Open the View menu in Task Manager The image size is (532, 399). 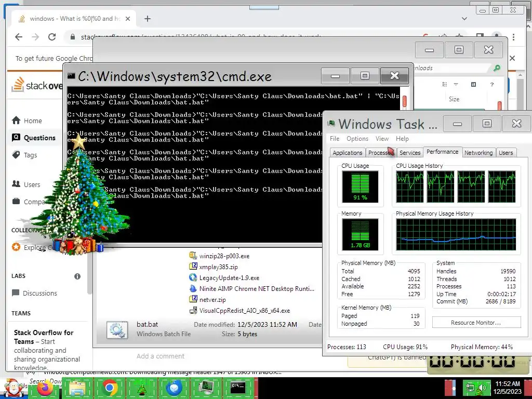click(382, 138)
